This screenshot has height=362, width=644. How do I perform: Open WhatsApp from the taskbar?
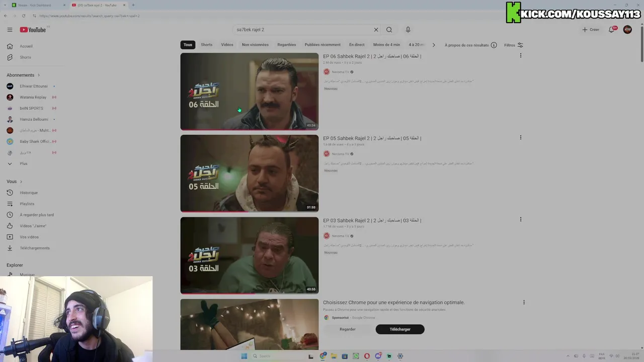[x=356, y=356]
